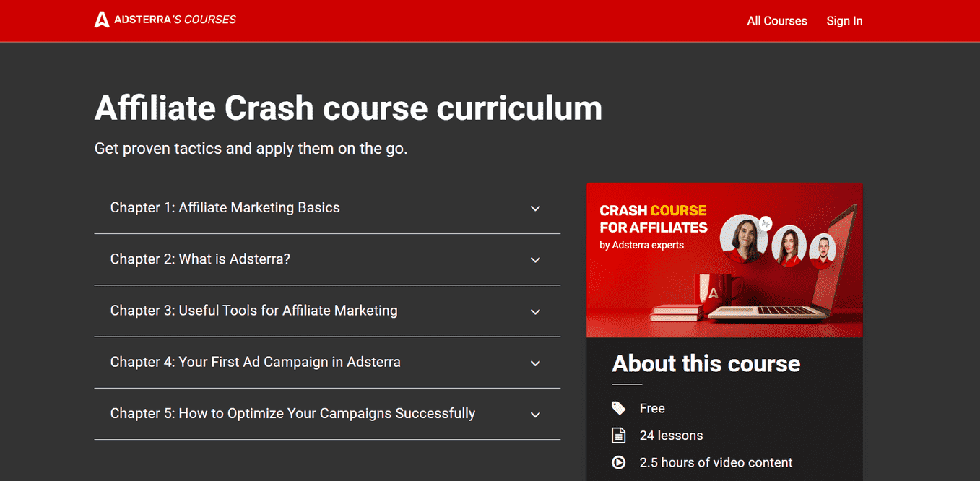This screenshot has width=980, height=481.
Task: Expand Chapter 4: Your First Ad Campaign
Action: [535, 363]
